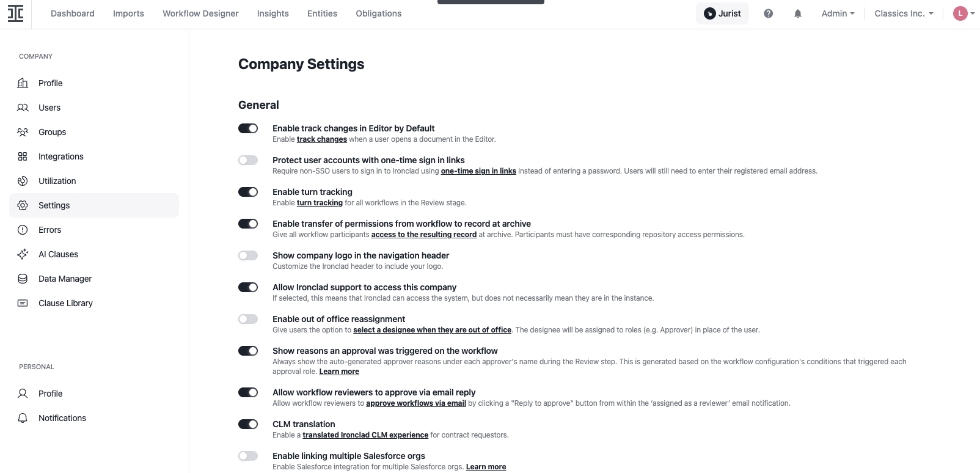The height and width of the screenshot is (473, 980).
Task: Click the Utilization sidebar icon
Action: (x=23, y=181)
